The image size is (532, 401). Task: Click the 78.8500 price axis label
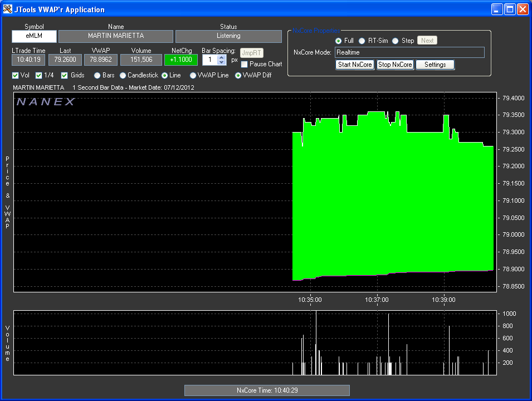(x=514, y=286)
